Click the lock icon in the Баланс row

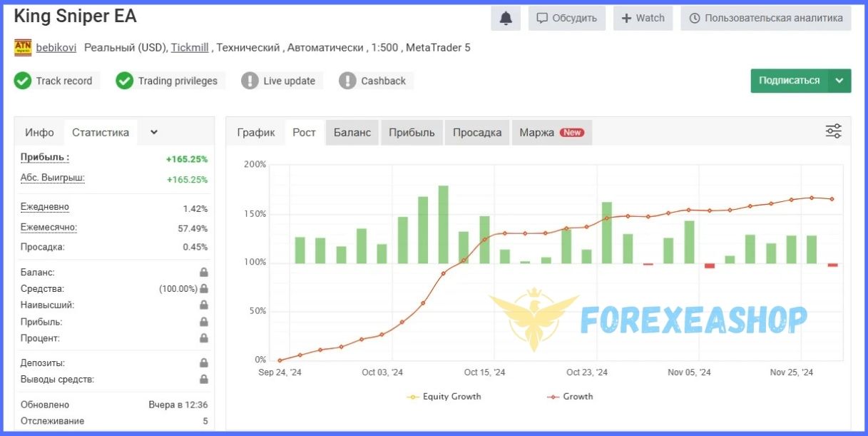tap(204, 273)
